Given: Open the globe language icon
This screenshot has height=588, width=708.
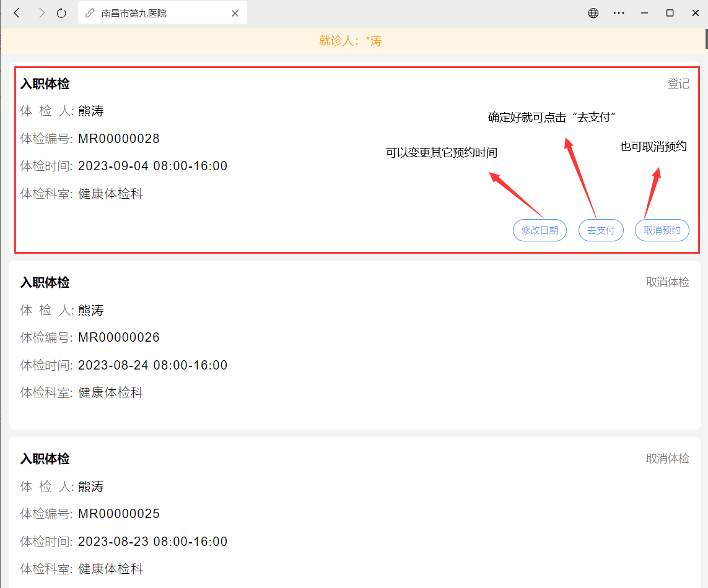Looking at the screenshot, I should click(593, 13).
